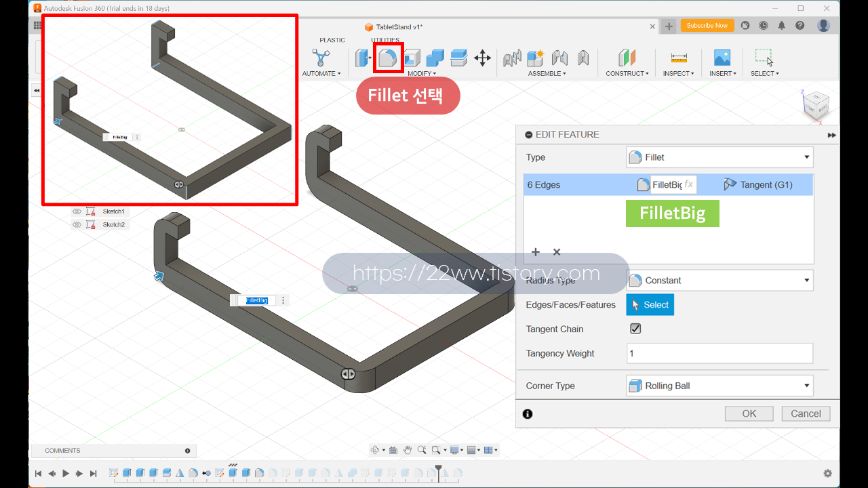Jump to timeline end
This screenshot has width=868, height=488.
94,474
